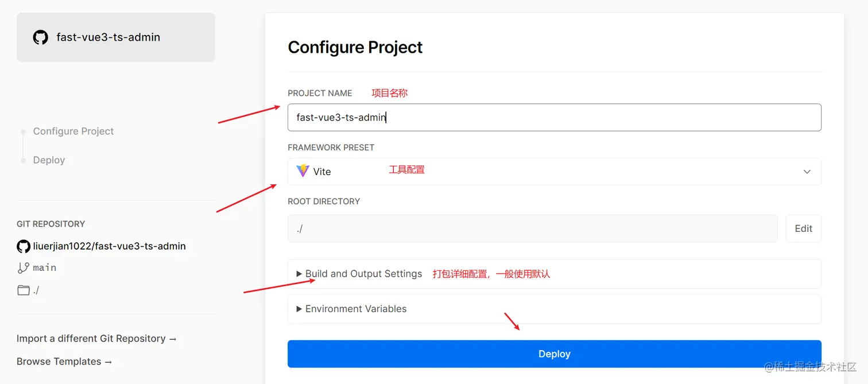Focus the Project Name input field

pos(554,117)
